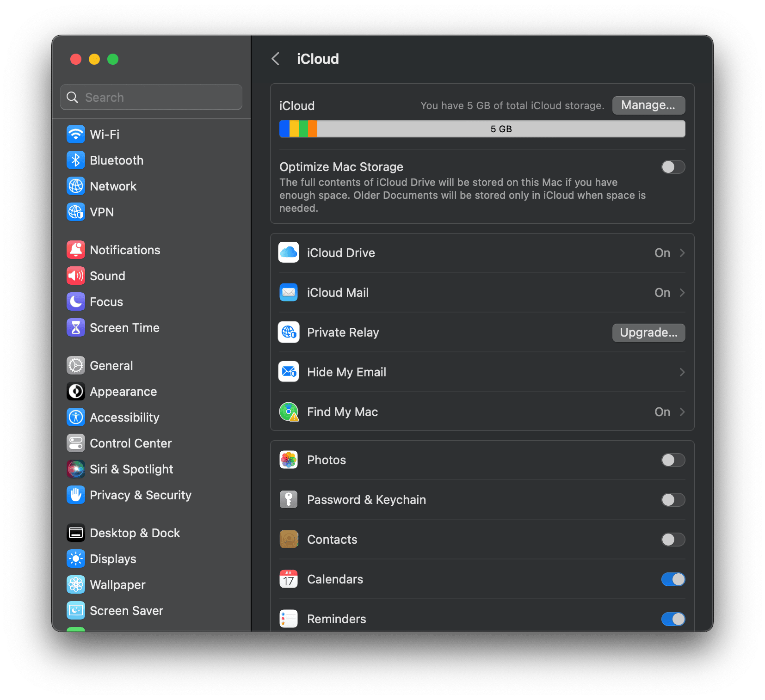
Task: Click the iCloud Mail envelope icon
Action: coord(289,293)
